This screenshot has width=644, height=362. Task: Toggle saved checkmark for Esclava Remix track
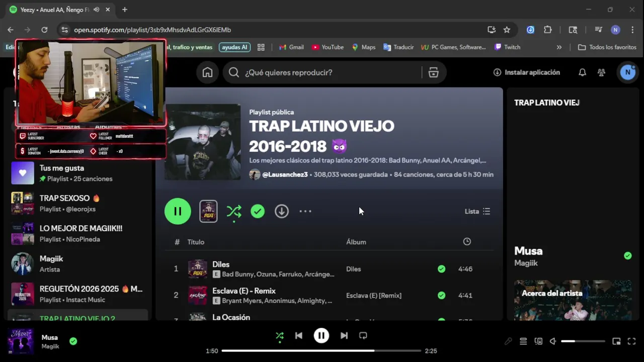coord(441,295)
